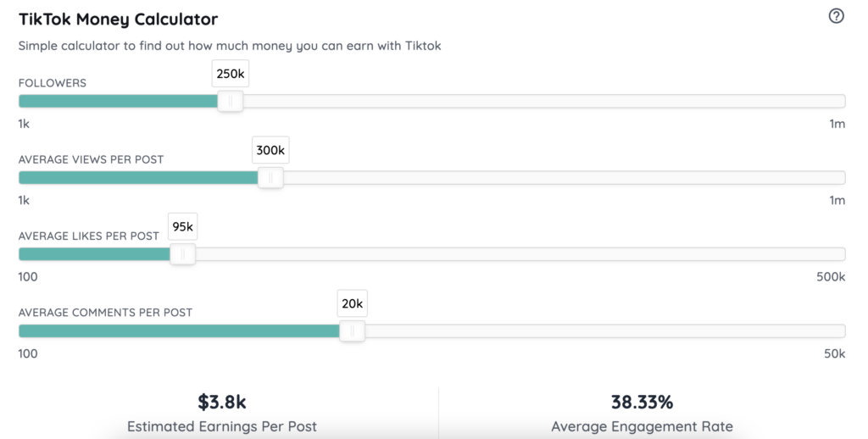Screen dimensions: 868x439
Task: Set followers slider to the 1m end
Action: click(841, 102)
